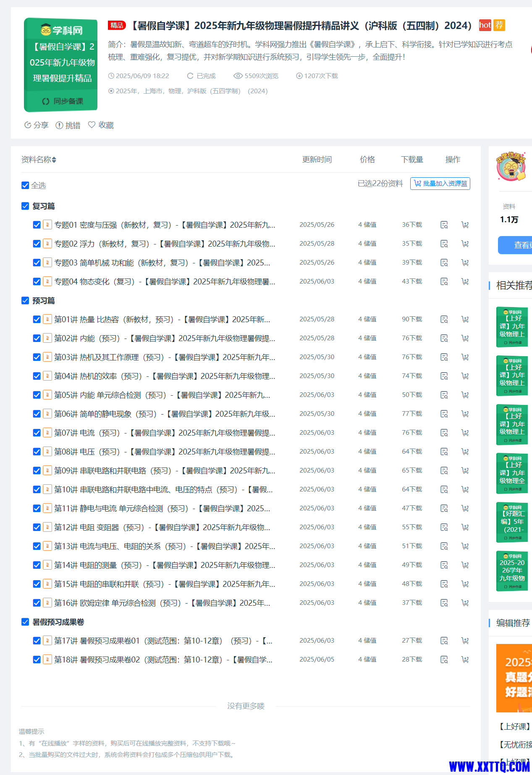Report an error with 挑错
The image size is (532, 775).
coord(68,125)
